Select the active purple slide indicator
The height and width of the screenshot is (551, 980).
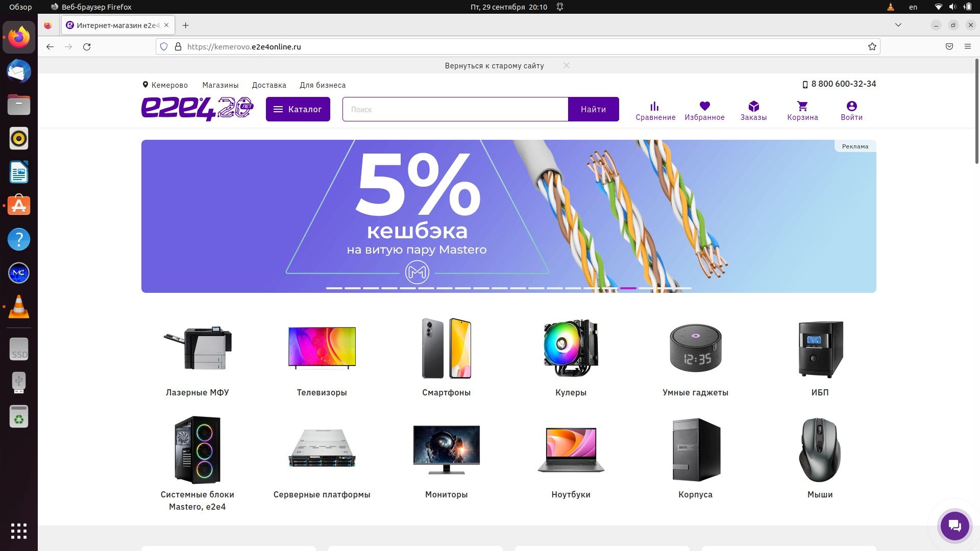pyautogui.click(x=628, y=288)
